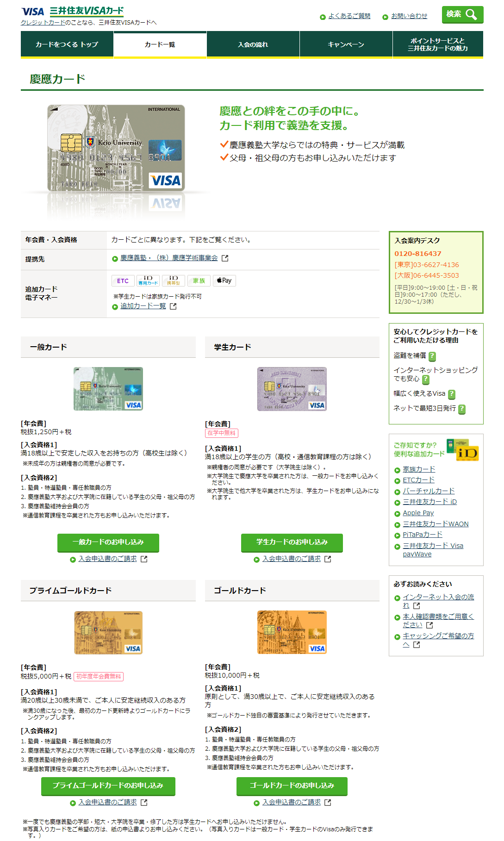504x841 pixels.
Task: Click help icon next to インターネットショッピングでも安心
Action: pyautogui.click(x=426, y=380)
